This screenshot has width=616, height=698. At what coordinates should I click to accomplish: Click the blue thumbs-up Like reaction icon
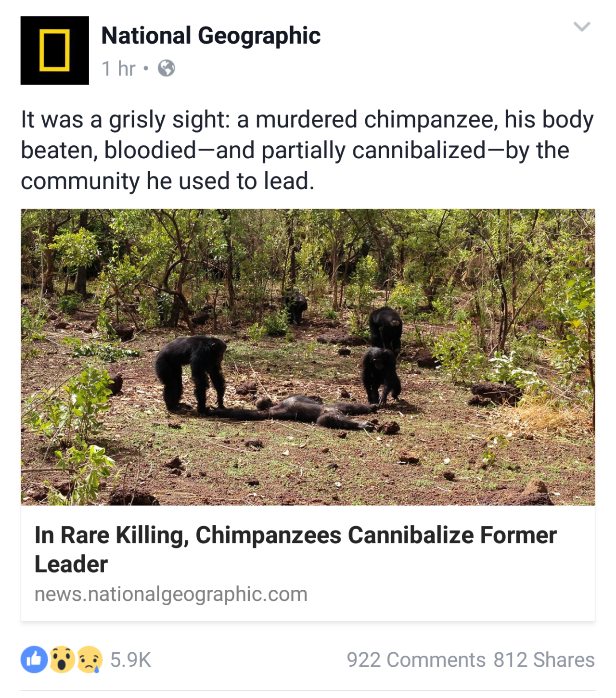[34, 660]
